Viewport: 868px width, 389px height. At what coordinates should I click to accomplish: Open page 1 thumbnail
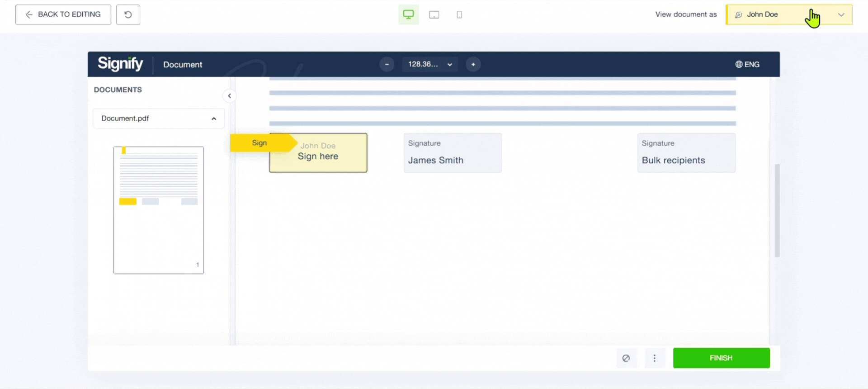[x=159, y=210]
